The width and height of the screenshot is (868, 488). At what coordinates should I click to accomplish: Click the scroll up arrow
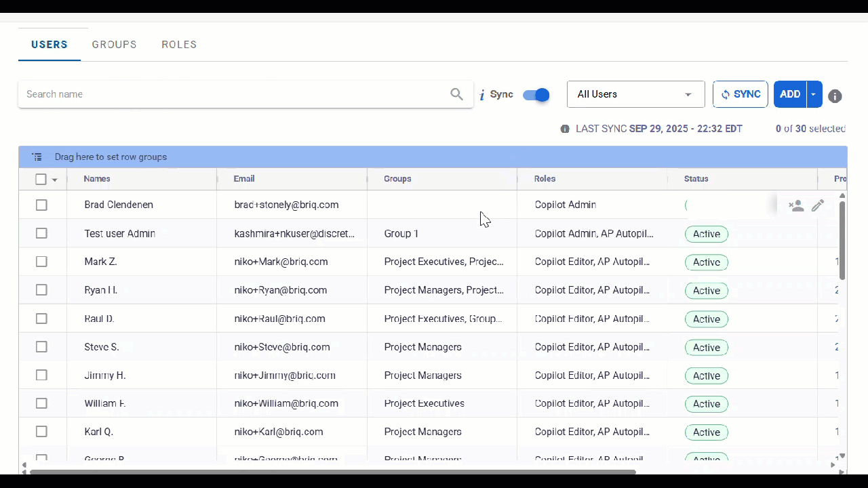pos(842,196)
